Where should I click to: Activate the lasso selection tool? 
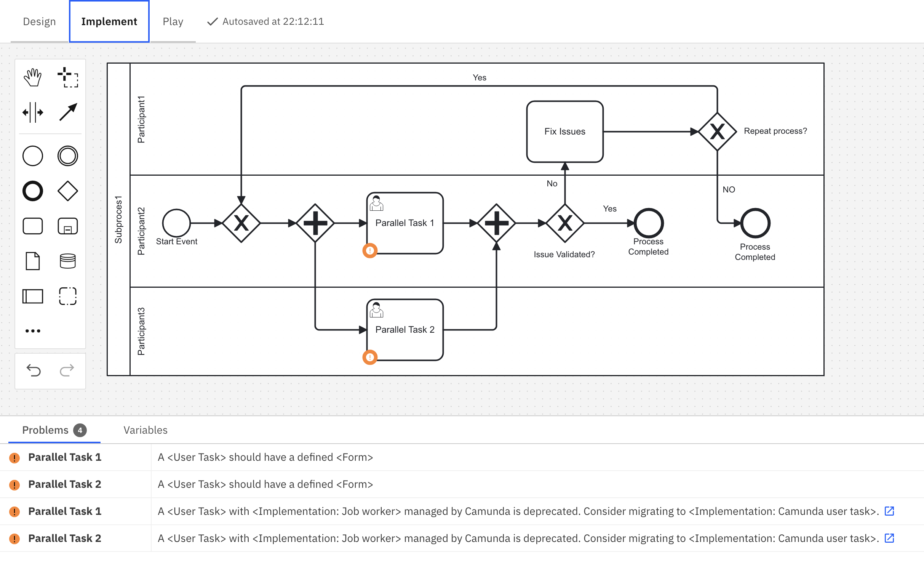coord(68,77)
